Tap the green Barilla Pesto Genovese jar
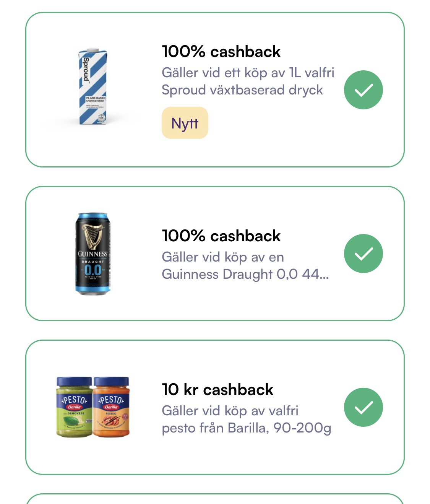430x504 pixels. pyautogui.click(x=75, y=407)
